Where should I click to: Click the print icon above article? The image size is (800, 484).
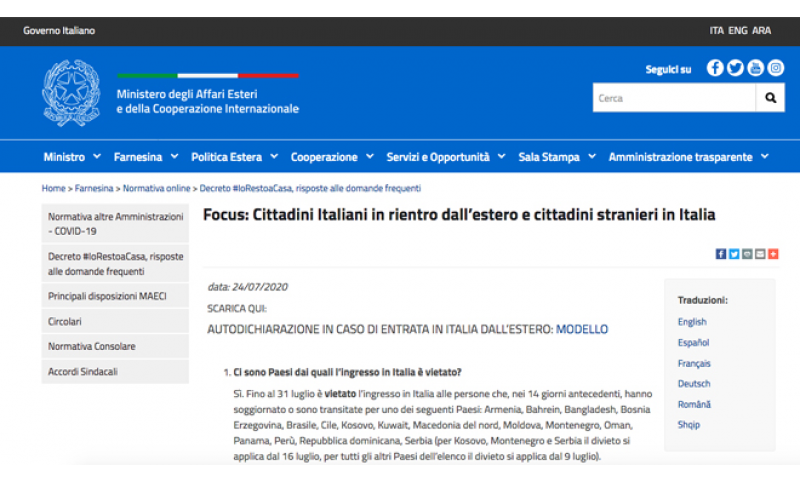pyautogui.click(x=747, y=254)
